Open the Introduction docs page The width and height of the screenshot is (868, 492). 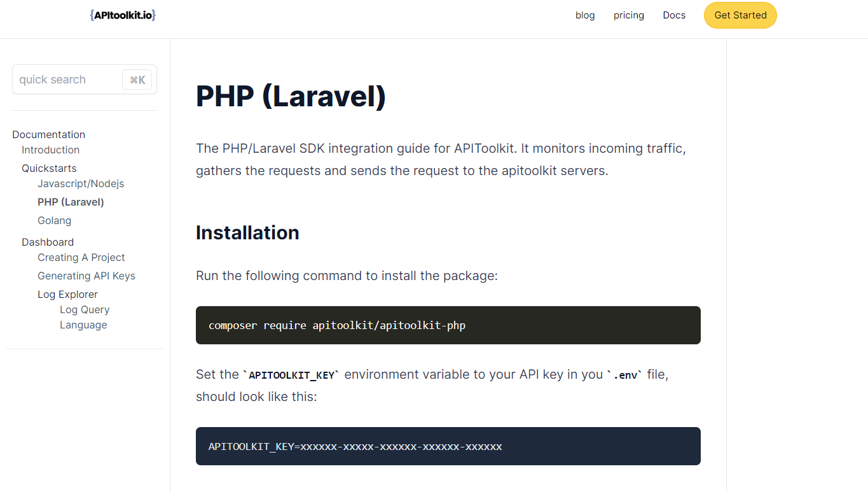tap(50, 150)
